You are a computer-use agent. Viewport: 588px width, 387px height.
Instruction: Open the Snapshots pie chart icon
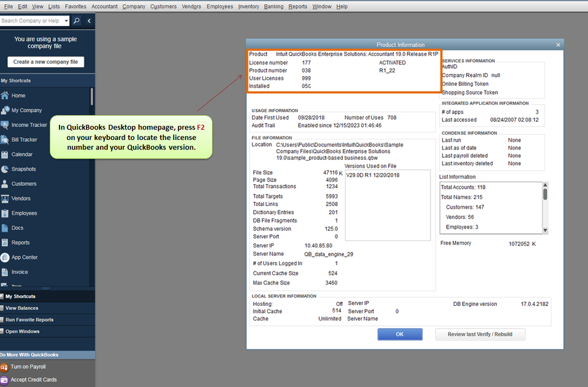tap(5, 169)
